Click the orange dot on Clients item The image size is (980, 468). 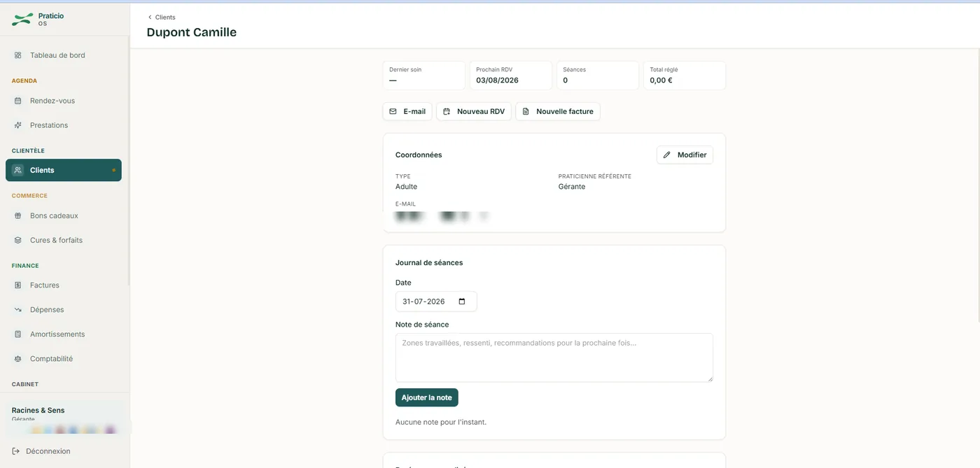pos(114,170)
